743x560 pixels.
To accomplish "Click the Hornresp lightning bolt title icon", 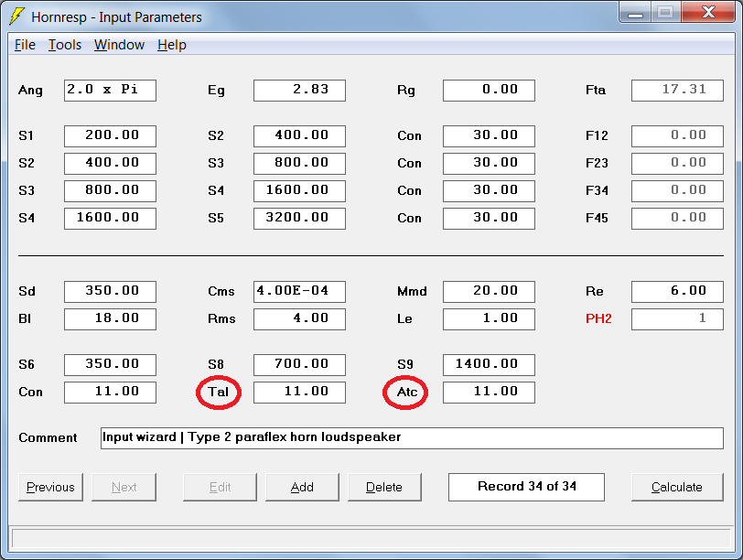I will coord(16,16).
